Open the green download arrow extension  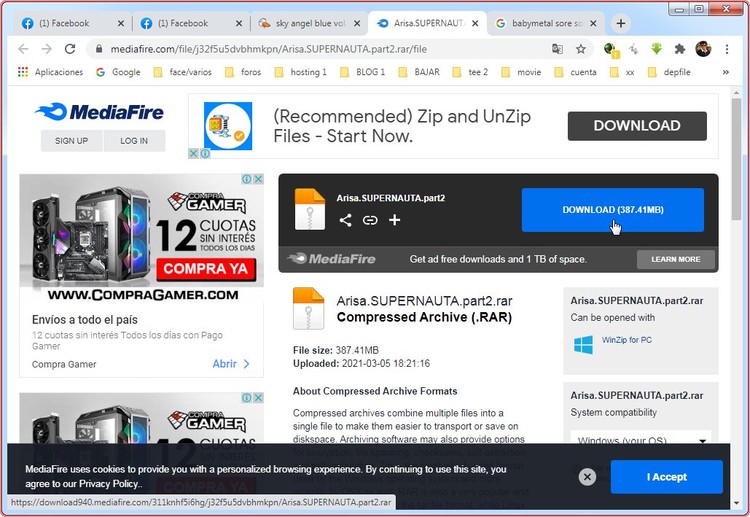click(x=656, y=49)
